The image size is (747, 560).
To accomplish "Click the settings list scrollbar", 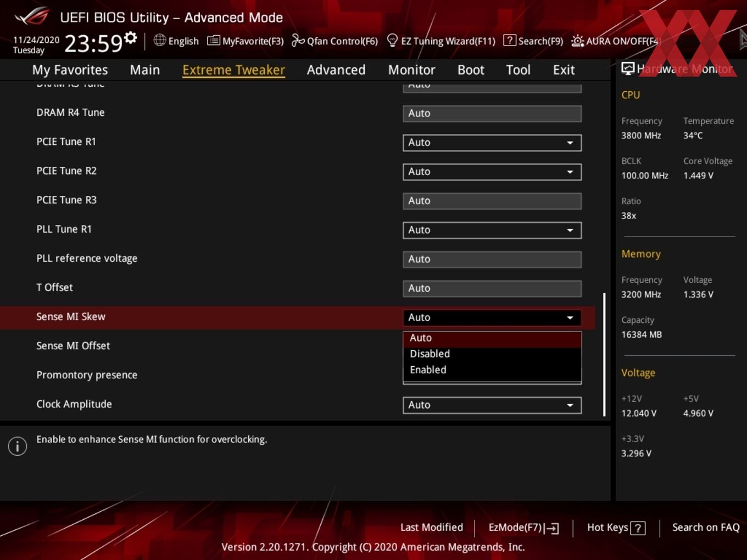I will click(604, 355).
